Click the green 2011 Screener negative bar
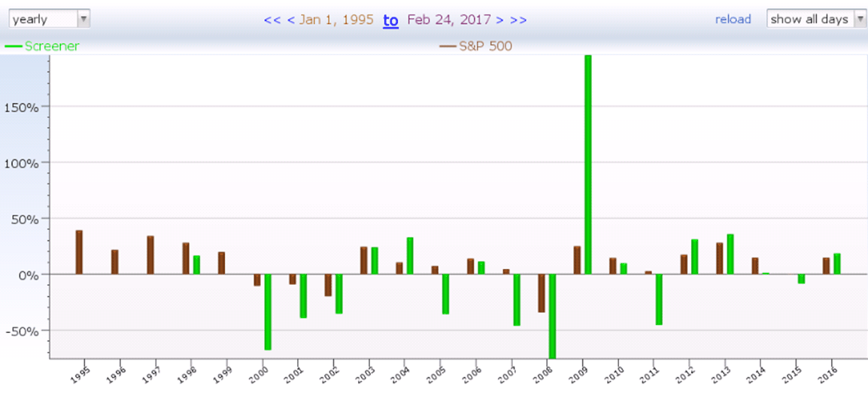This screenshot has width=868, height=409. click(x=659, y=299)
